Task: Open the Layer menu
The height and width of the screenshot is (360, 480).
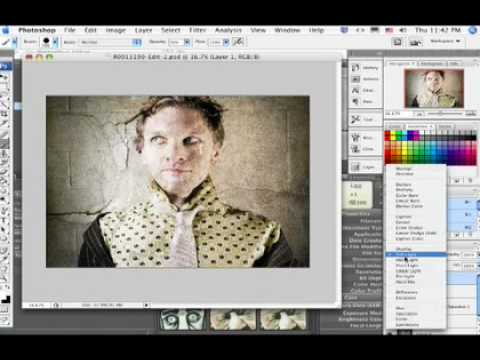Action: pyautogui.click(x=143, y=30)
